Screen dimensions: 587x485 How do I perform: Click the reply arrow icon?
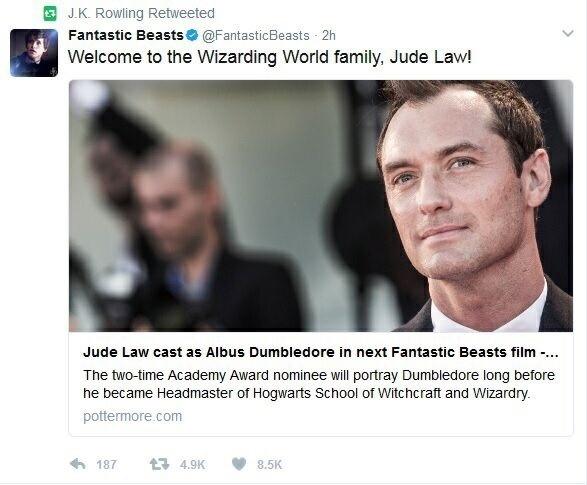(x=78, y=464)
